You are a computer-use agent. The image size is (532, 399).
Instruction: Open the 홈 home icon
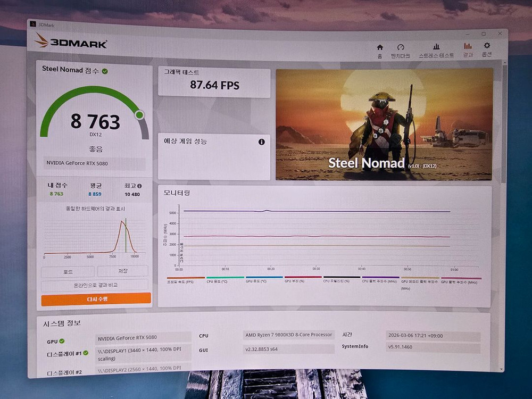pos(380,47)
